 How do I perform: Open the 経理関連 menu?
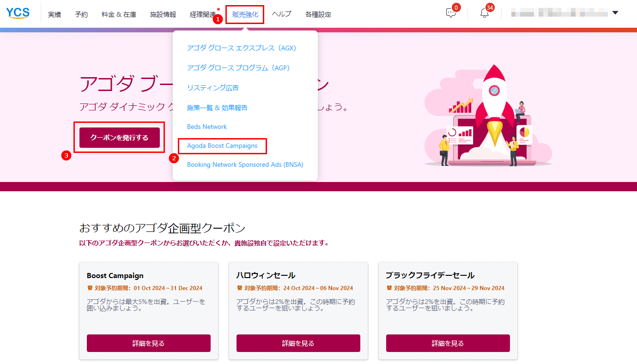pyautogui.click(x=203, y=14)
